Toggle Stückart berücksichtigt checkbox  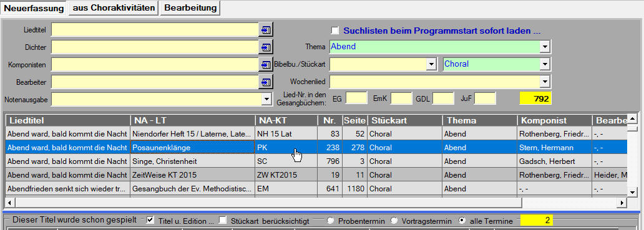223,221
